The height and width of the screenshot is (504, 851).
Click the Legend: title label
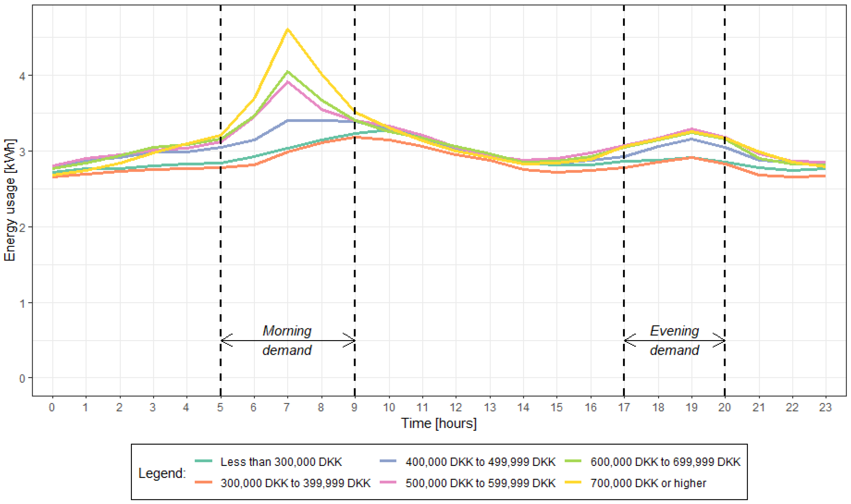[x=162, y=473]
